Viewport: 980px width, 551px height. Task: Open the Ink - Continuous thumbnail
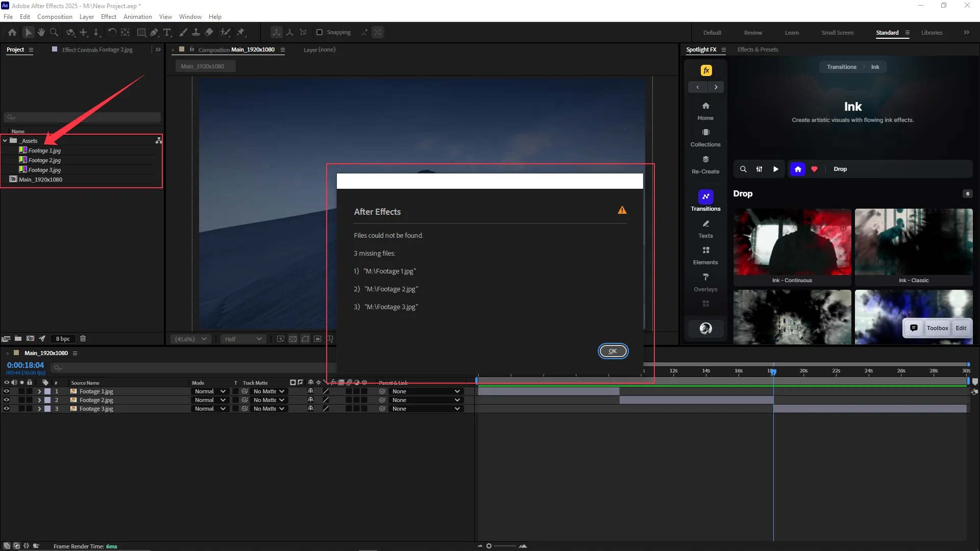click(x=792, y=242)
